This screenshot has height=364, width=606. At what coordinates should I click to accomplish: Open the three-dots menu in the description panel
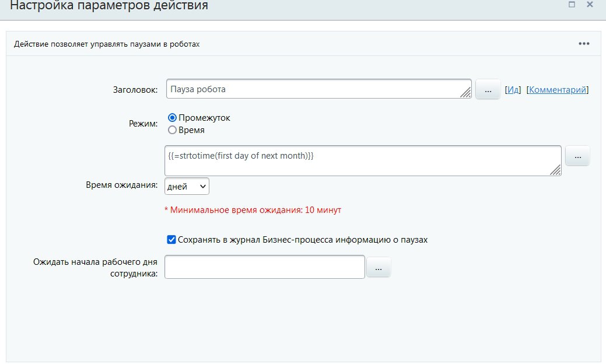click(584, 44)
